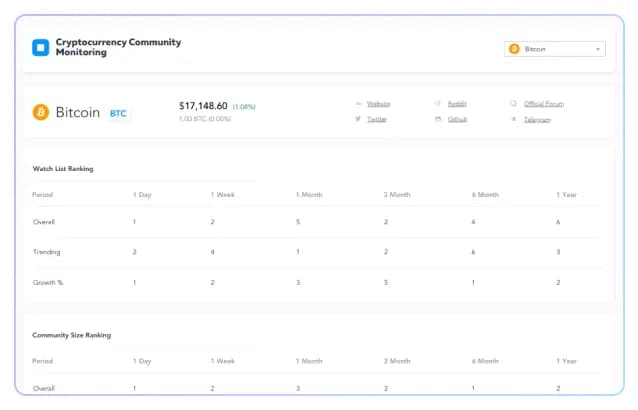
Task: Click the 1 Week column header in Watch List Ranking
Action: click(x=223, y=195)
